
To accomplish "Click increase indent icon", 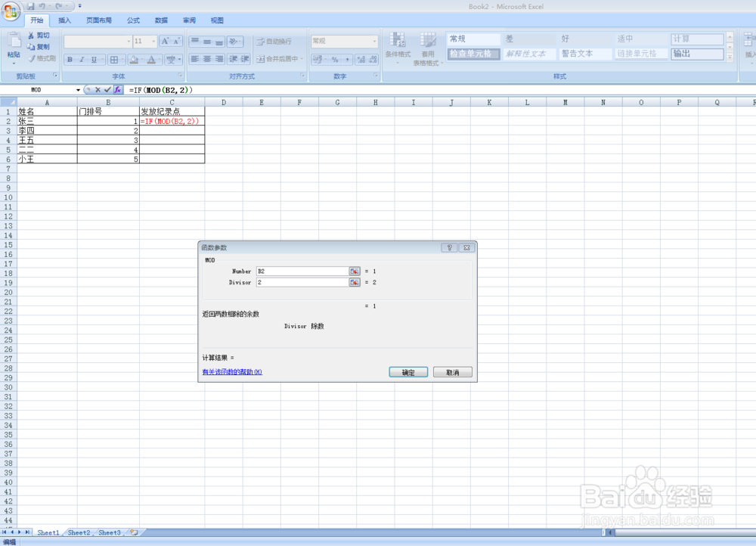I will [x=245, y=59].
